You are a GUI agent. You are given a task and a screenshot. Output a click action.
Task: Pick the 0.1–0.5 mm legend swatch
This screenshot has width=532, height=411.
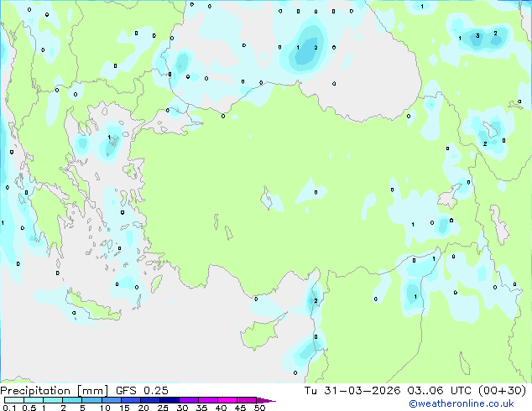click(x=14, y=400)
